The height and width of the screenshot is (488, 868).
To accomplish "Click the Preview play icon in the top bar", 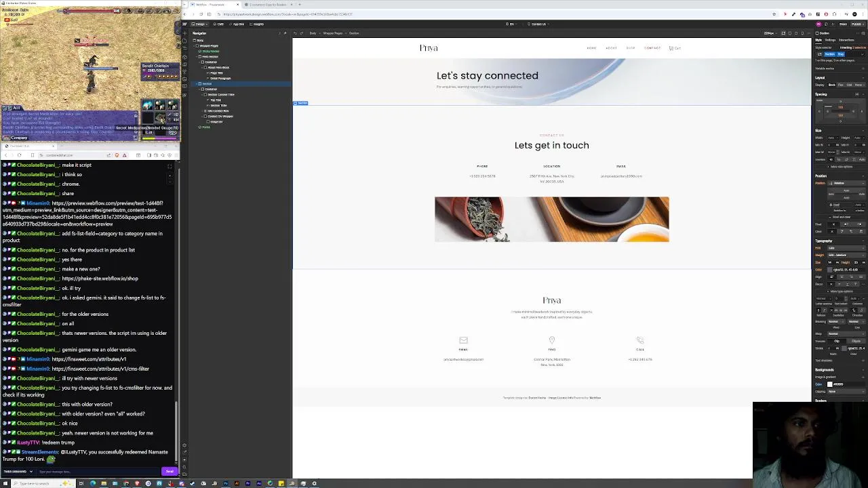I will (x=833, y=24).
